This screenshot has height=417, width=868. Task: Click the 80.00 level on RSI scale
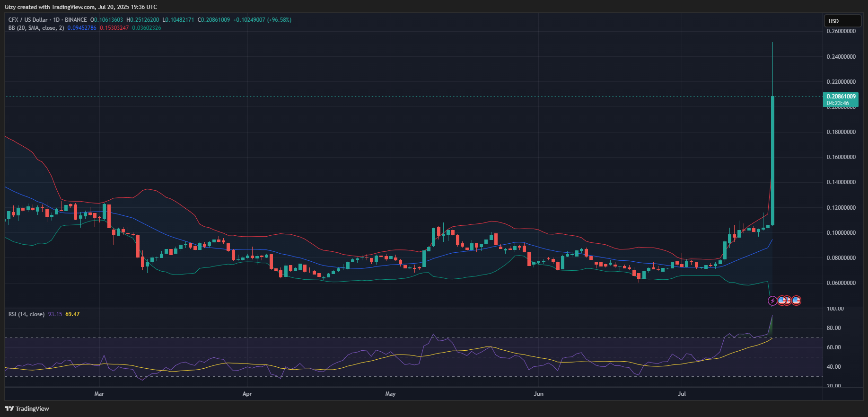click(x=833, y=328)
